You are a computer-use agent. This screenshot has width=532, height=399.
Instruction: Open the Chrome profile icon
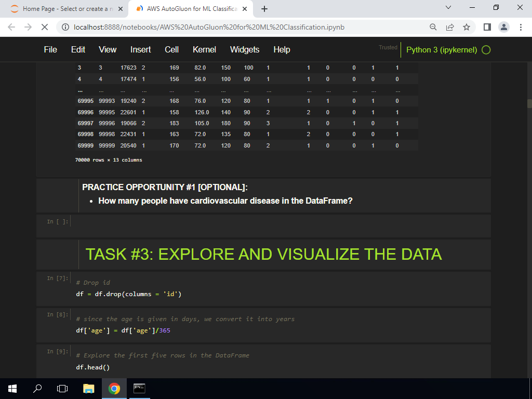coord(504,27)
